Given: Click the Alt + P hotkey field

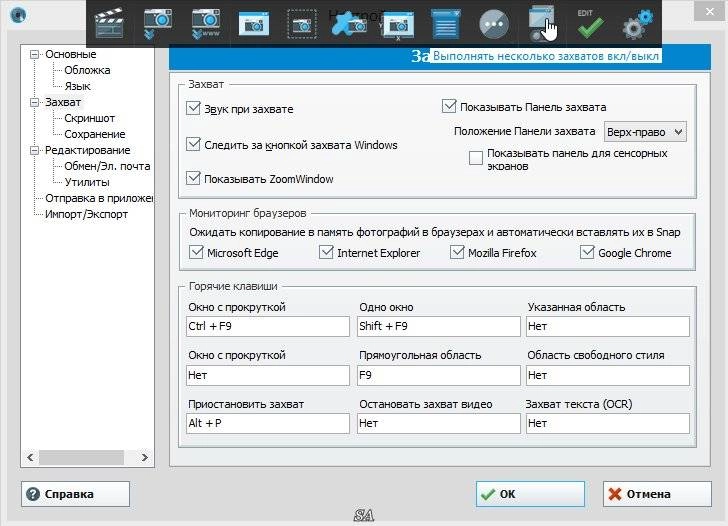Looking at the screenshot, I should [268, 423].
